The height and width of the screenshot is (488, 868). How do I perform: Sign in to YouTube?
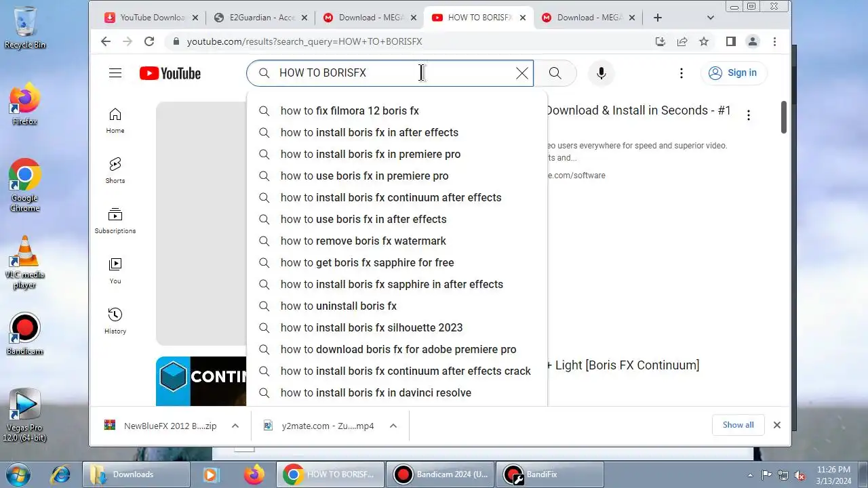733,73
